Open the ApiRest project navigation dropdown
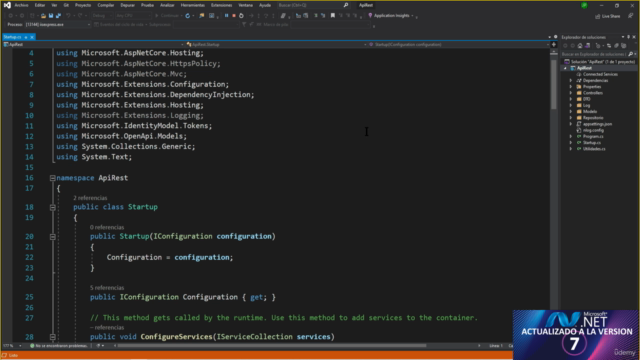Image resolution: width=640 pixels, height=360 pixels. pos(93,44)
